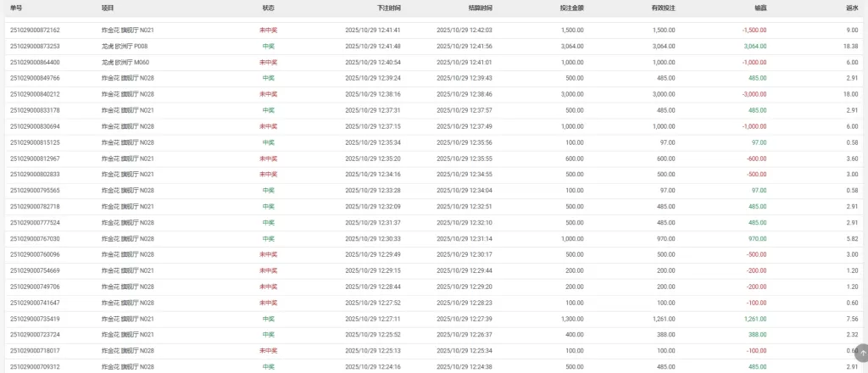Click the 3,064.00 green win amount
The image size is (868, 373).
(x=754, y=46)
